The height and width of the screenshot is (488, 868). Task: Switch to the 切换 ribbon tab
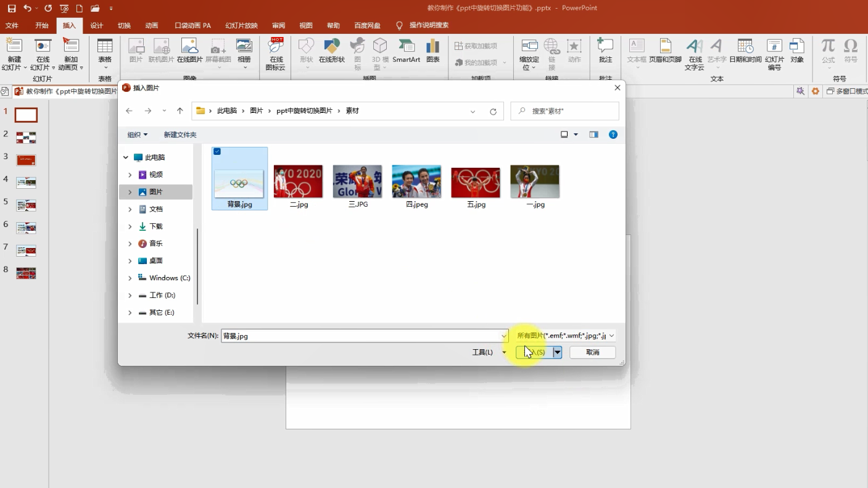click(124, 26)
